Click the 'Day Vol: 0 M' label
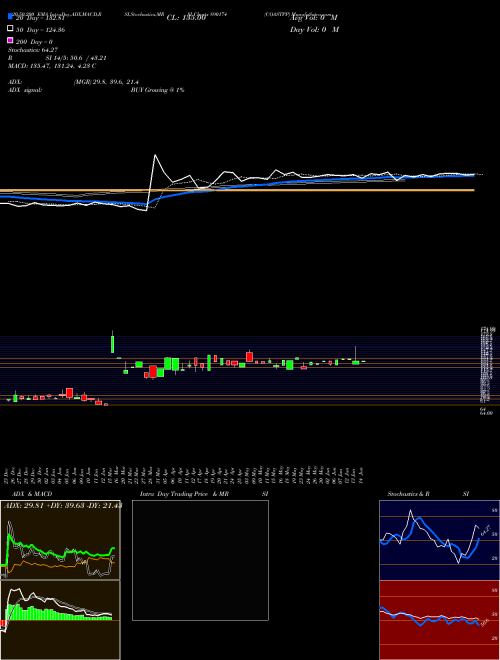 coord(314,29)
